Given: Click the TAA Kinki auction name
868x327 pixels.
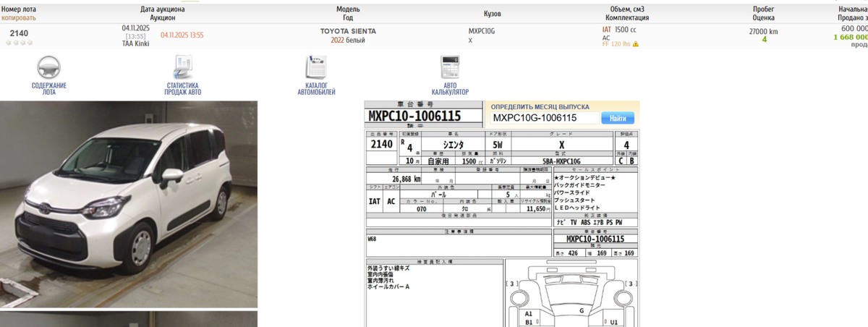Looking at the screenshot, I should pyautogui.click(x=136, y=43).
